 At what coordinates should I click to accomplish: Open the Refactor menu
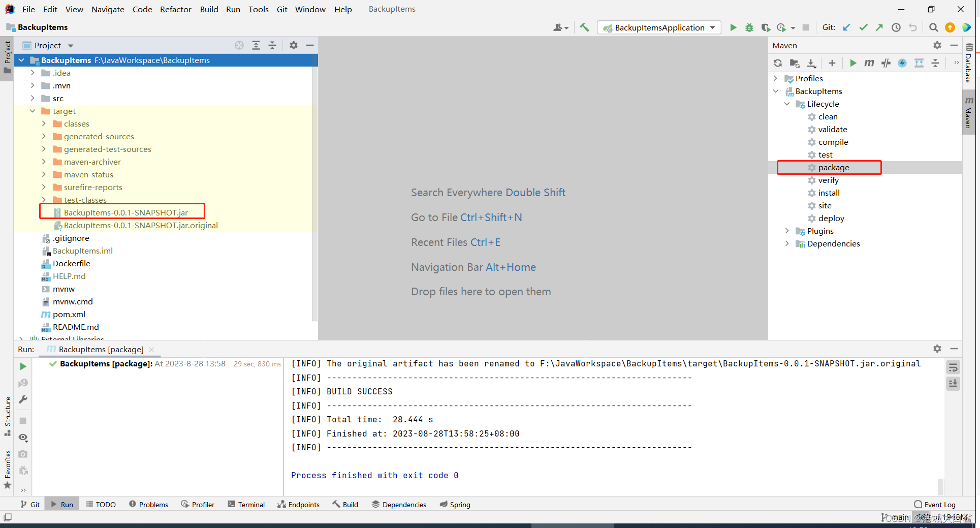pyautogui.click(x=175, y=9)
